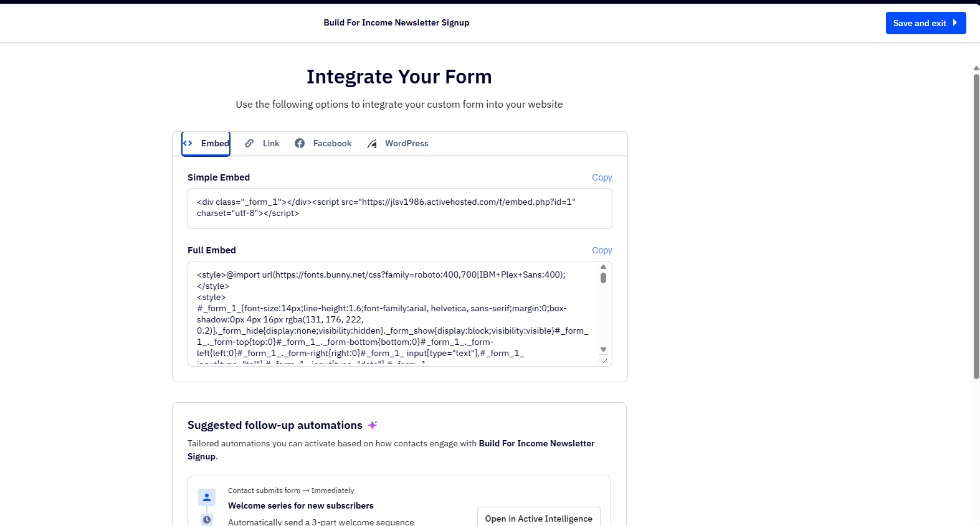Click the Full Embed textarea resize handle
The image size is (980, 526).
[605, 360]
